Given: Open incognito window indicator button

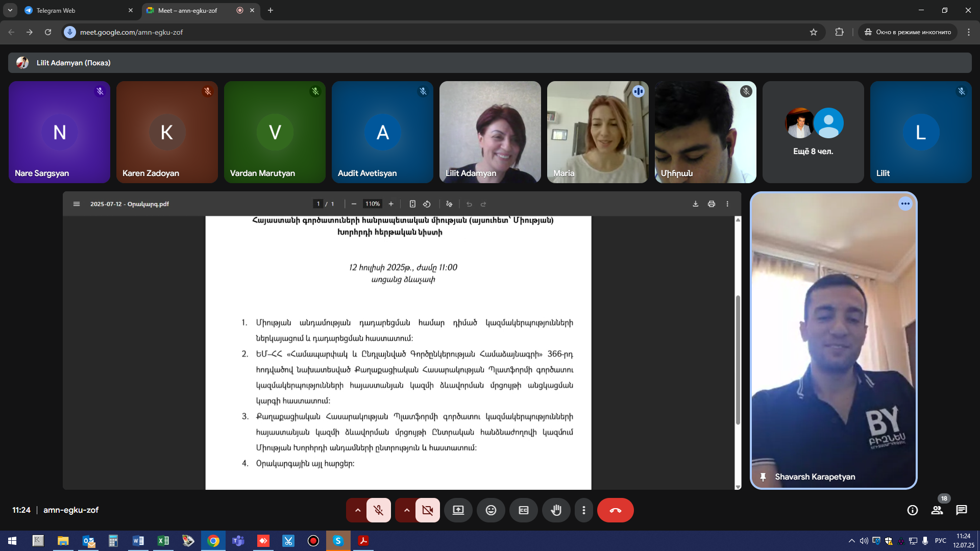Looking at the screenshot, I should [908, 32].
